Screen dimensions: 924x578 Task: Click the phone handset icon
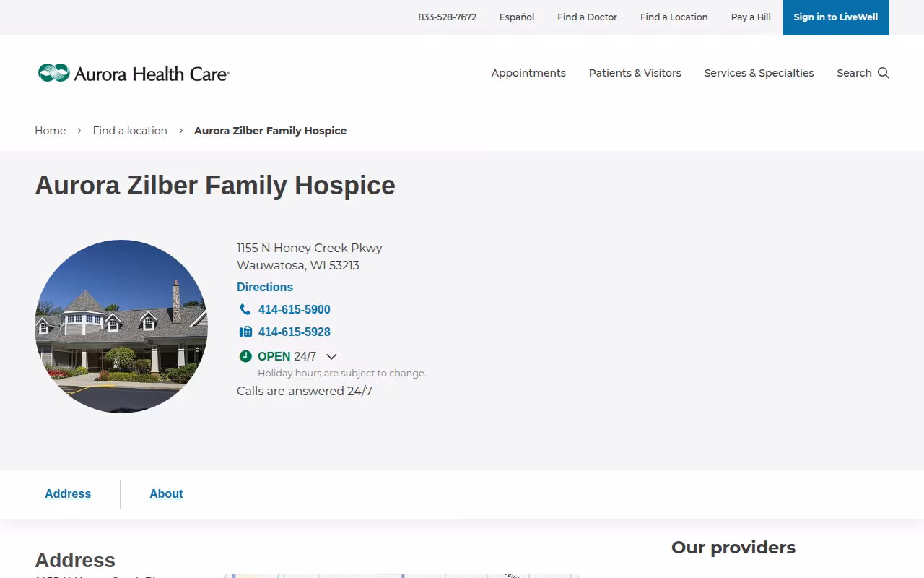pos(245,309)
